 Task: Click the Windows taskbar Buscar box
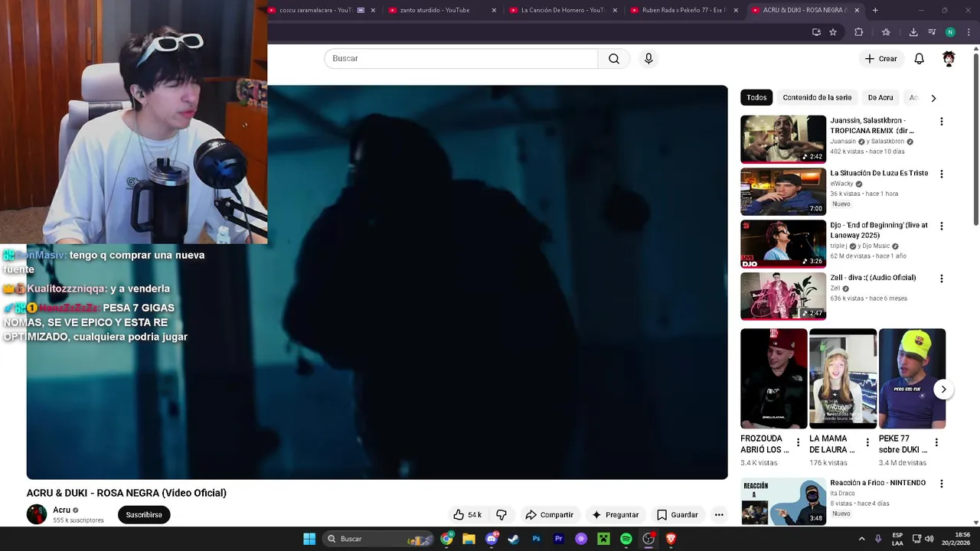(379, 539)
